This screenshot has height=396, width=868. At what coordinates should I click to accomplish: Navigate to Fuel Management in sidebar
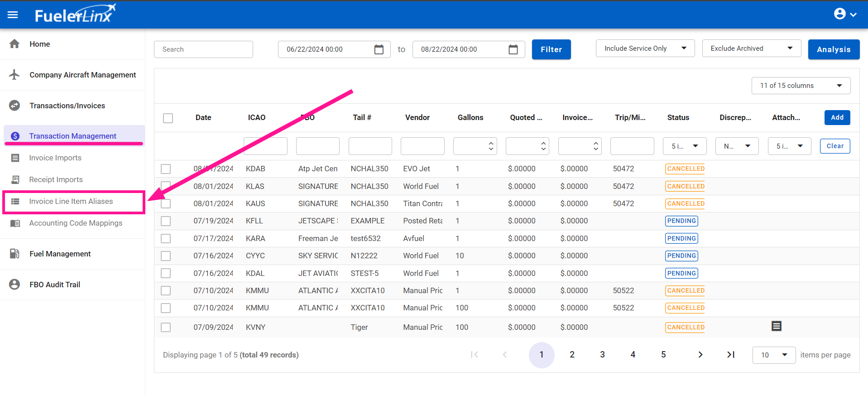(60, 254)
